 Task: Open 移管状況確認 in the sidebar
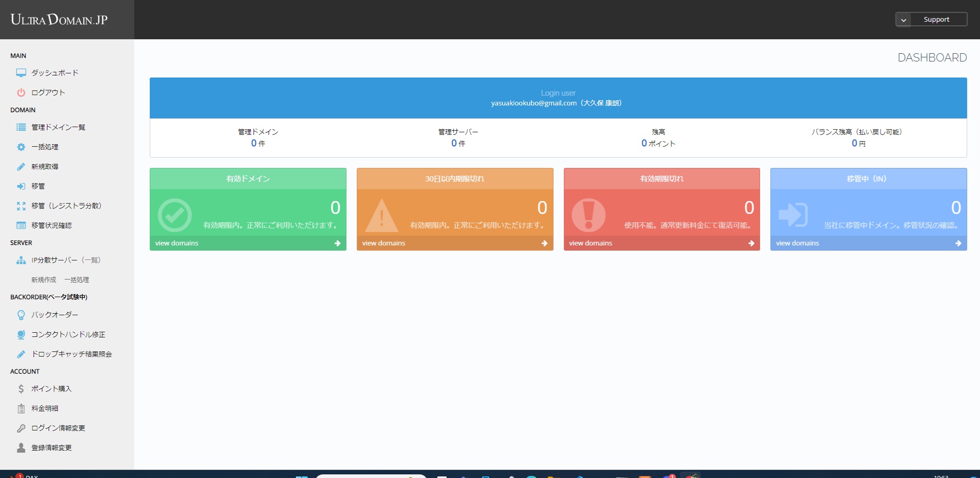coord(51,225)
